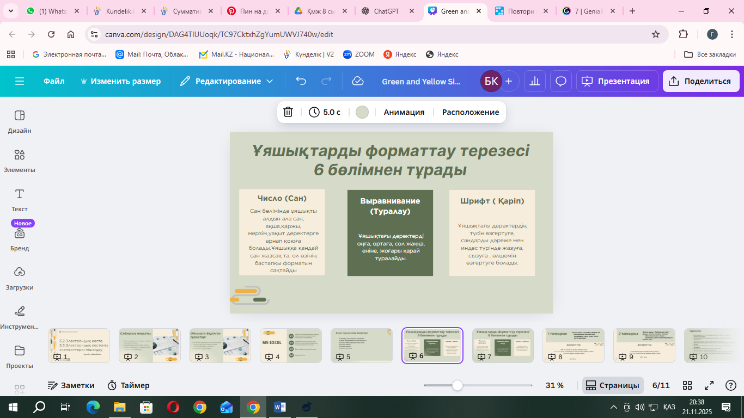
Task: Start Презентация mode
Action: (x=617, y=81)
